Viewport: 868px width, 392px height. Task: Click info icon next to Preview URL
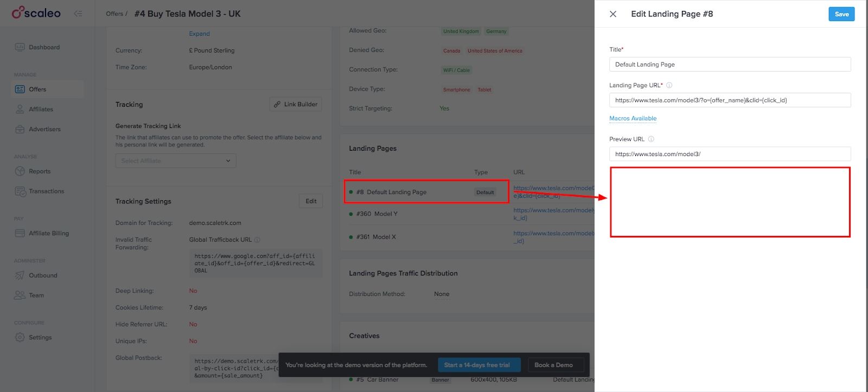[x=651, y=139]
